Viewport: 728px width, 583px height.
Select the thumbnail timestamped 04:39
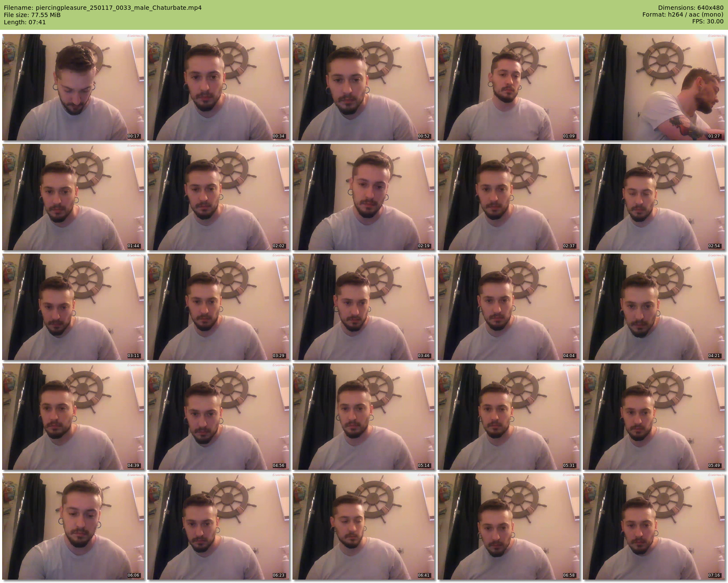coord(73,417)
